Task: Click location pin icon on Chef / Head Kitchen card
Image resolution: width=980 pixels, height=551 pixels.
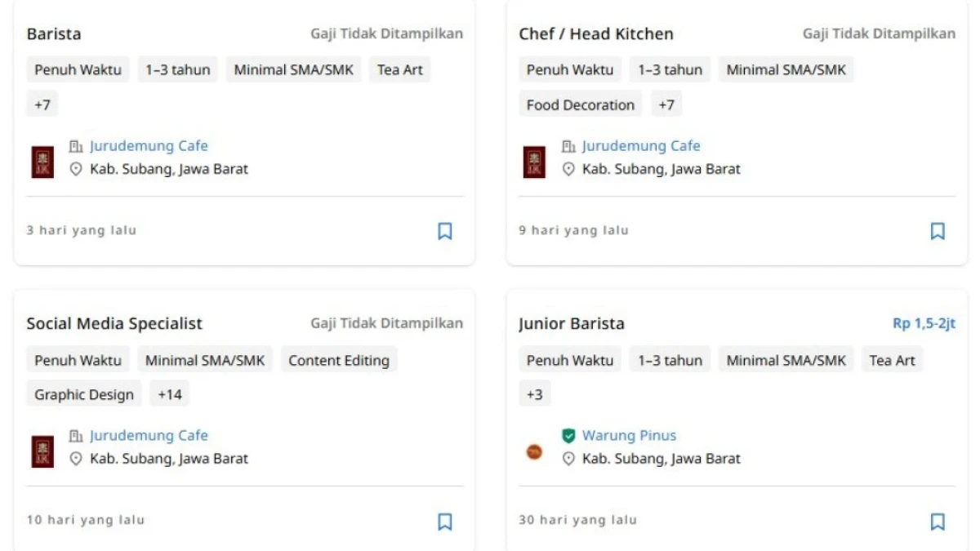Action: [568, 169]
